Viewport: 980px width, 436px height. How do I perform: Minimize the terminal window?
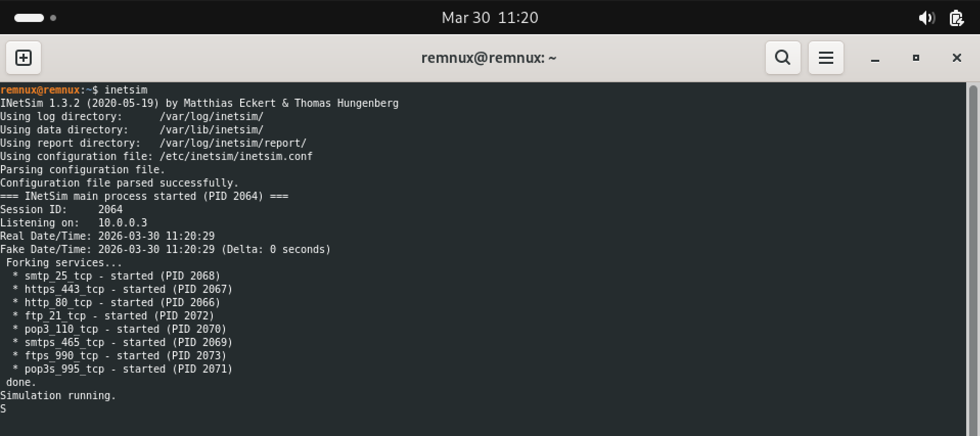pos(875,58)
